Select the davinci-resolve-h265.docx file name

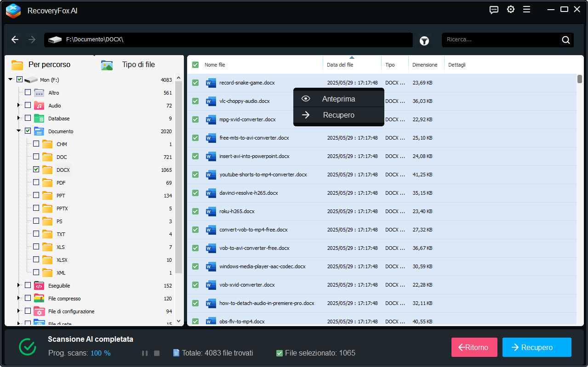point(249,193)
